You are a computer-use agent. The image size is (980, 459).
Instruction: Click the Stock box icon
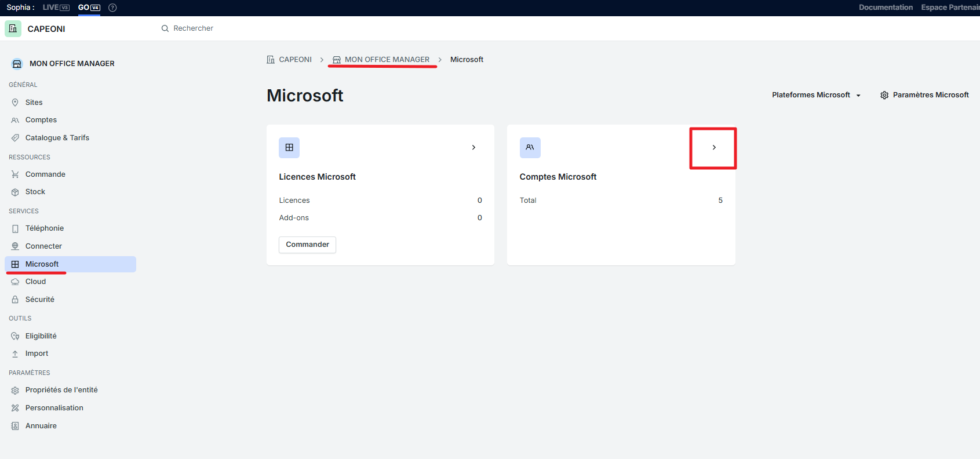click(x=15, y=192)
